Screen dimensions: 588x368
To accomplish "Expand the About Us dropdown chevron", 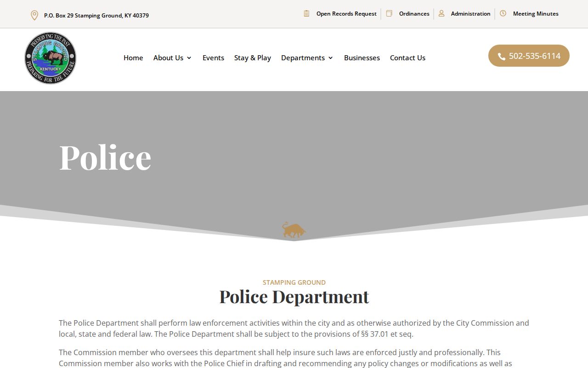I will click(x=189, y=58).
